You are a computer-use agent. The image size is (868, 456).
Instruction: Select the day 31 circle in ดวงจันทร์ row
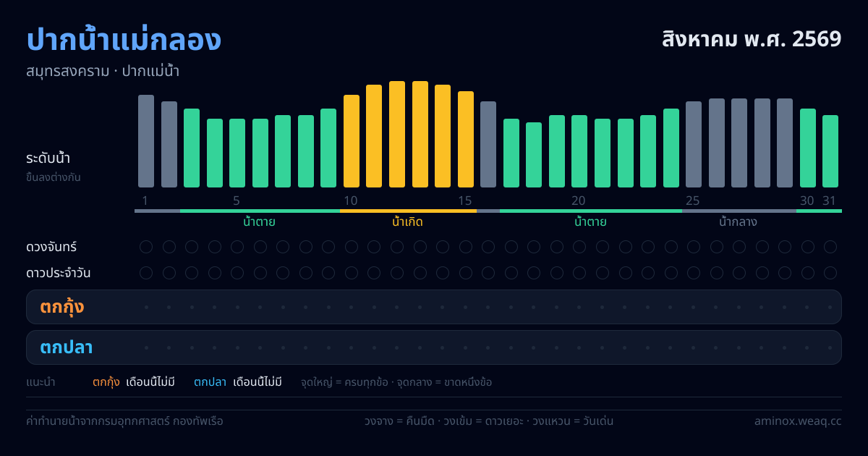click(x=830, y=247)
